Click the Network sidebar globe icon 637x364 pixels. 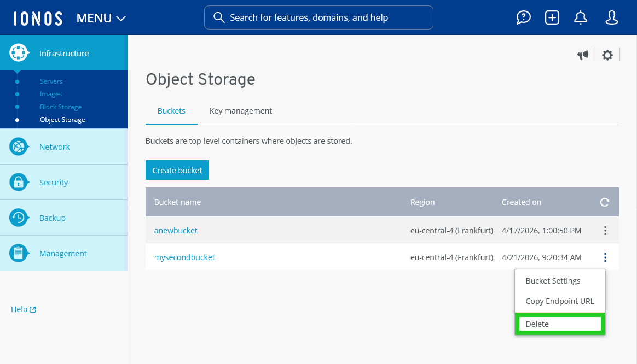point(19,146)
